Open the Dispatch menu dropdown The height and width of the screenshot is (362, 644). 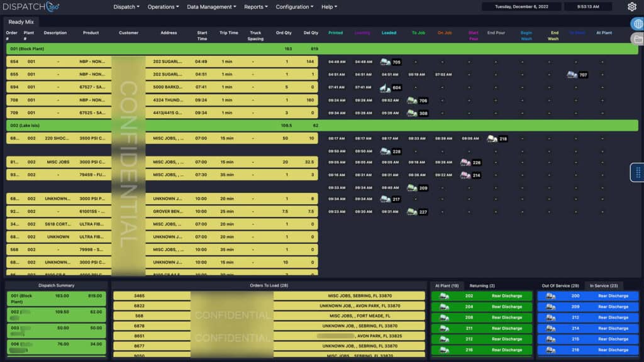tap(123, 6)
